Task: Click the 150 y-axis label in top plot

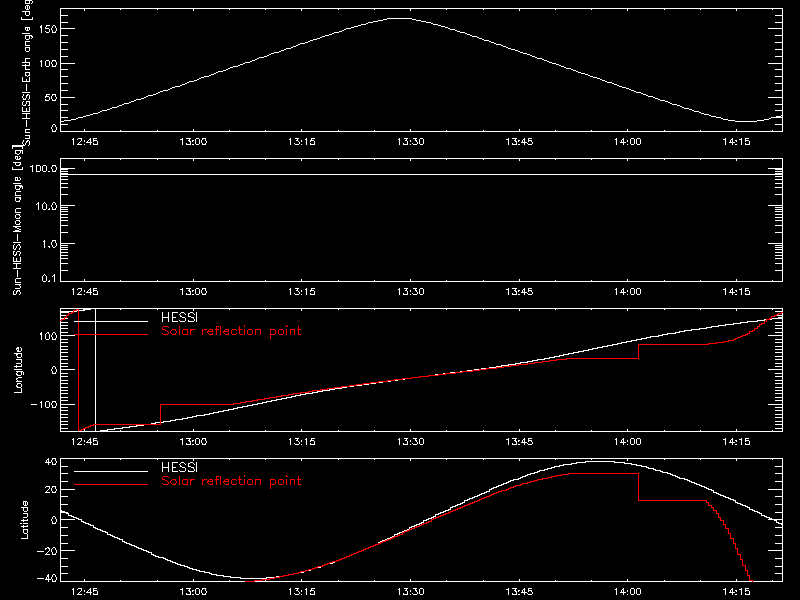Action: click(47, 29)
